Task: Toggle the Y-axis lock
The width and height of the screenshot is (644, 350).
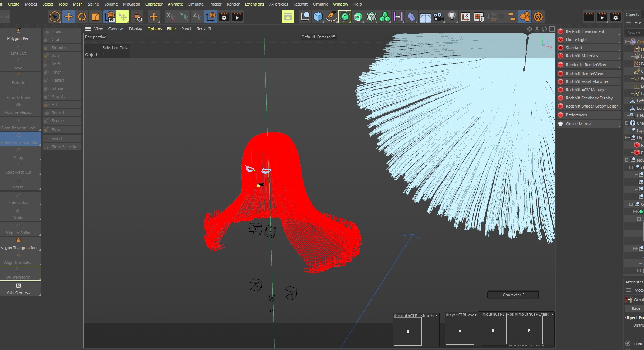Action: tap(184, 17)
